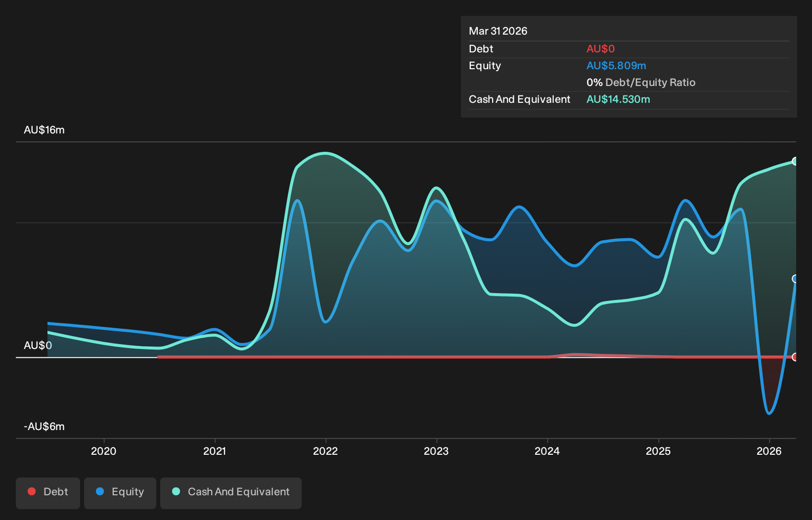Click the 0% Debt/Equity Ratio text
This screenshot has height=520, width=812.
pyautogui.click(x=641, y=83)
